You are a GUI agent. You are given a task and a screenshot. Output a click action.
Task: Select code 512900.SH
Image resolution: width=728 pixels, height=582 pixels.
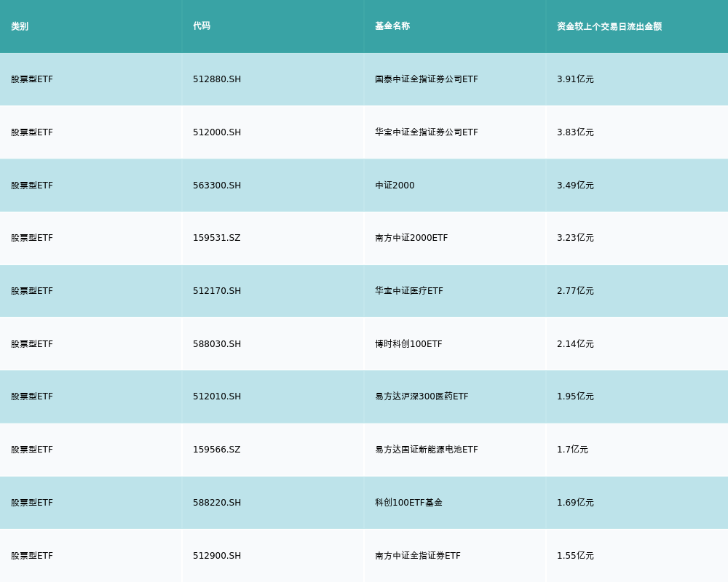217,556
